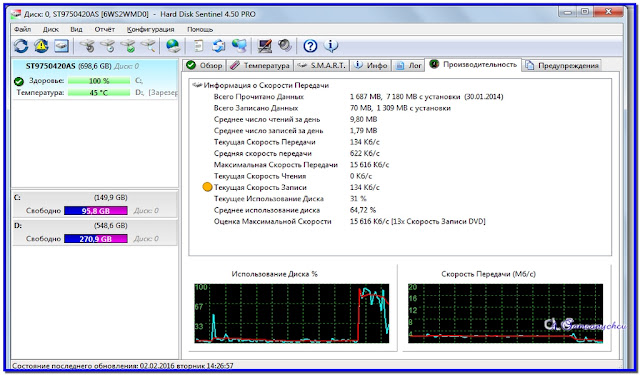Click the Hard Disk Sentinel title bar app icon

click(16, 14)
